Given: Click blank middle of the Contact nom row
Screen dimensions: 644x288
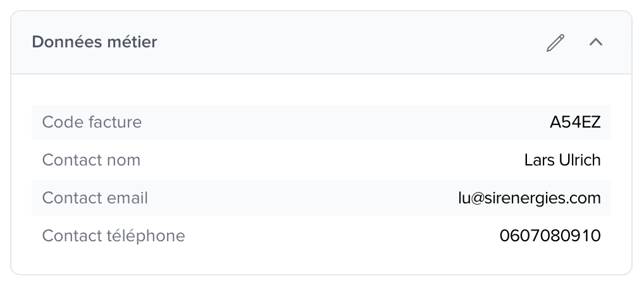Looking at the screenshot, I should (x=329, y=160).
